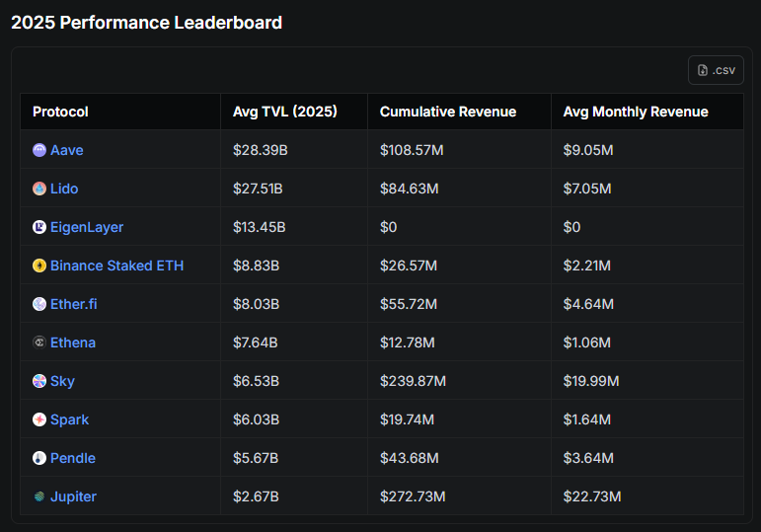
Task: Click the Cumulative Revenue column header
Action: coord(459,112)
